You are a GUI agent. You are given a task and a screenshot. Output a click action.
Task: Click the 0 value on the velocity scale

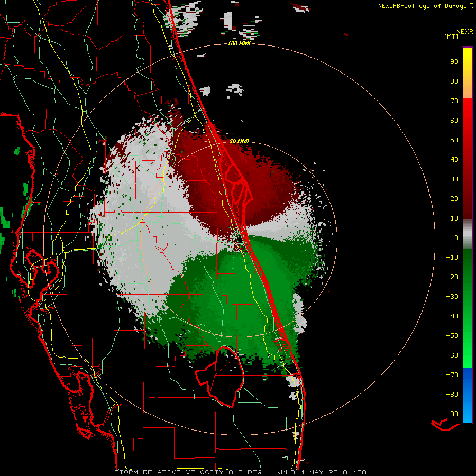(456, 237)
